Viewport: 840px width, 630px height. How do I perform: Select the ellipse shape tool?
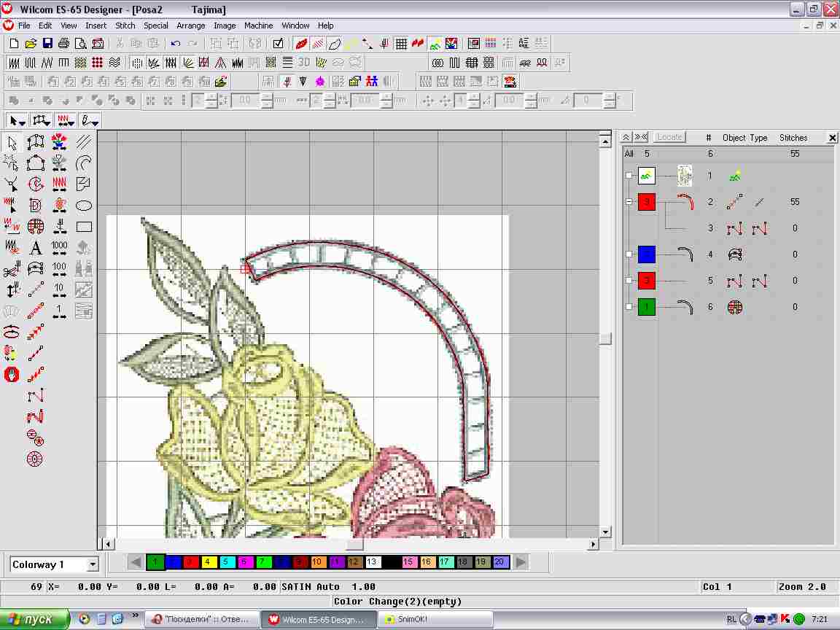click(x=84, y=206)
